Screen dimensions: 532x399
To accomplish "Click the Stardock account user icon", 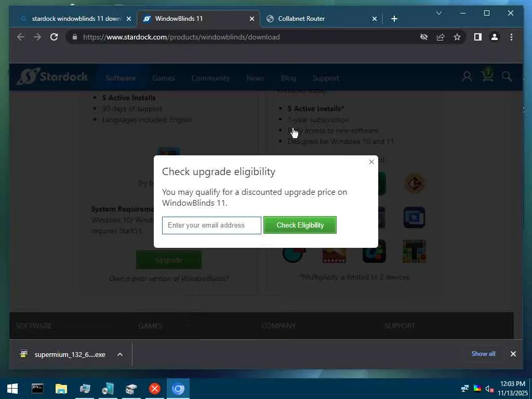I will tap(467, 76).
